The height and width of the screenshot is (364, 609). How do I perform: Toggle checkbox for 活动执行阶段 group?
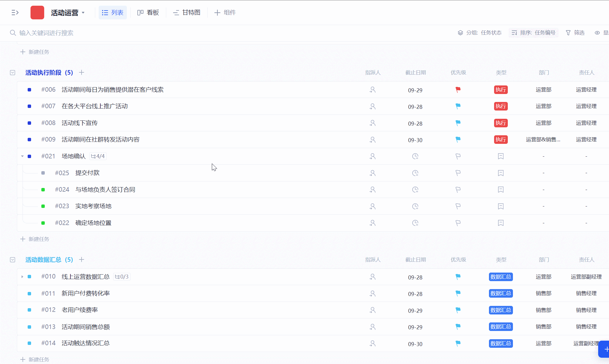(13, 73)
